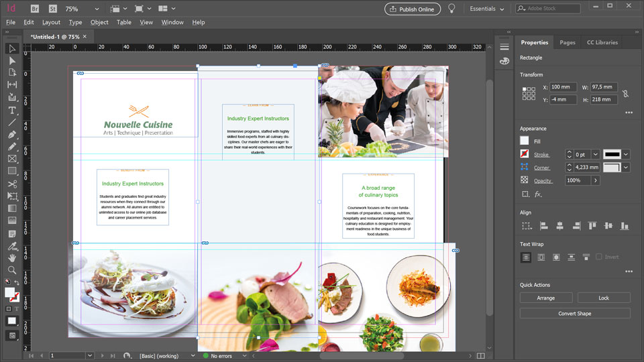Open the zoom level 75% dropdown
Viewport: 644px width, 362px height.
pos(97,9)
